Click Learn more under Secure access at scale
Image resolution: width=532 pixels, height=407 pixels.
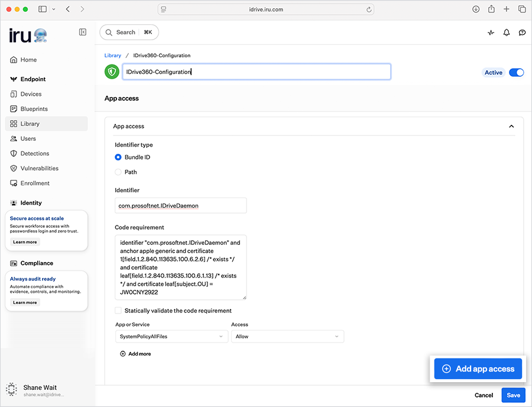pyautogui.click(x=25, y=242)
